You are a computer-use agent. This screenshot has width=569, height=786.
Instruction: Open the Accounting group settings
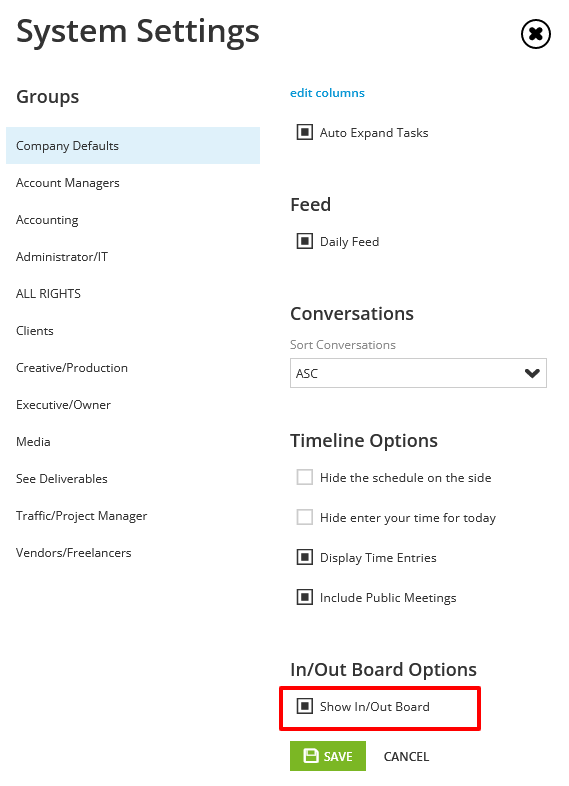click(x=47, y=220)
